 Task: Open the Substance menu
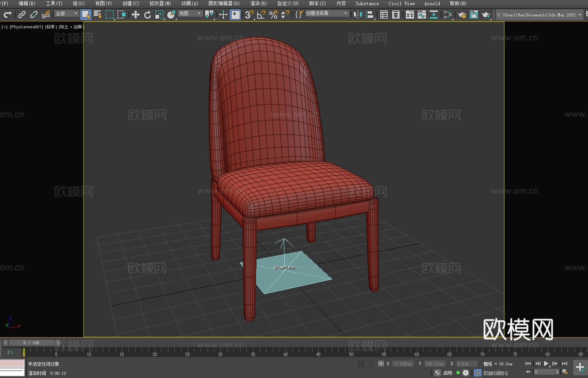[367, 4]
